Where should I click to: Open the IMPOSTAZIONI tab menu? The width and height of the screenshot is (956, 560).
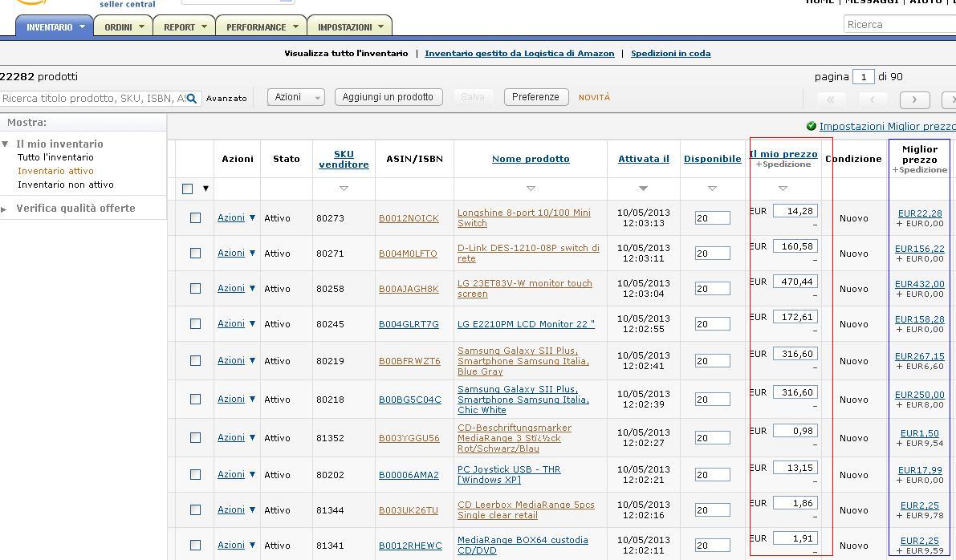pyautogui.click(x=350, y=26)
